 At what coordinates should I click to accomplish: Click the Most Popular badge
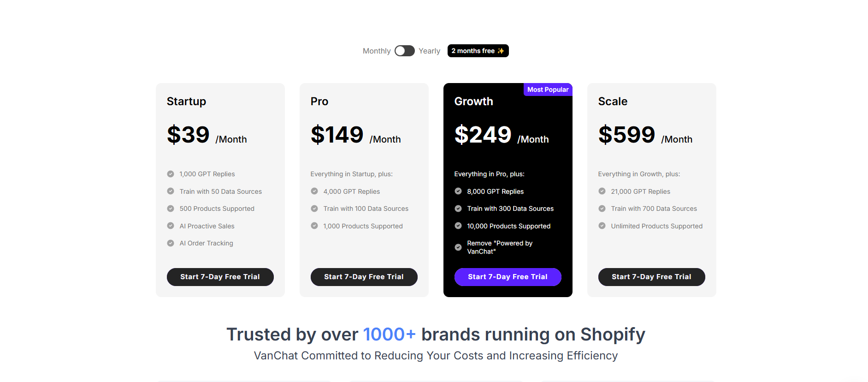click(548, 90)
